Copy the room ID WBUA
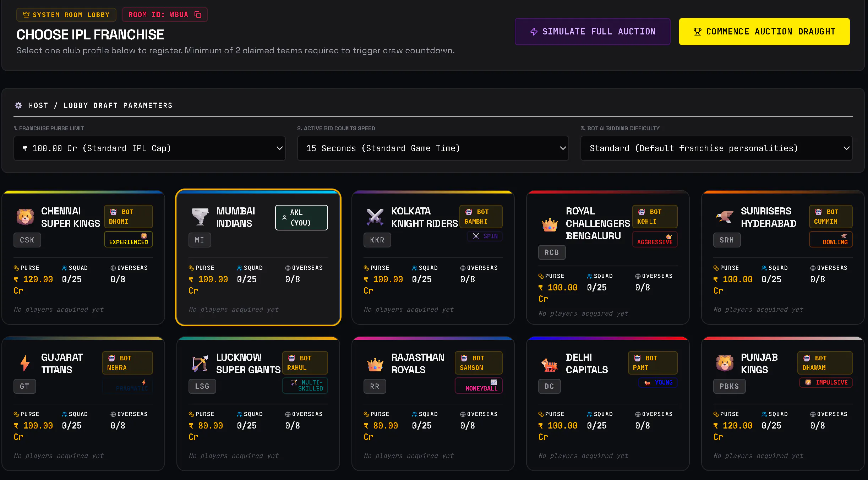Screen dimensions: 868x480 coord(198,15)
